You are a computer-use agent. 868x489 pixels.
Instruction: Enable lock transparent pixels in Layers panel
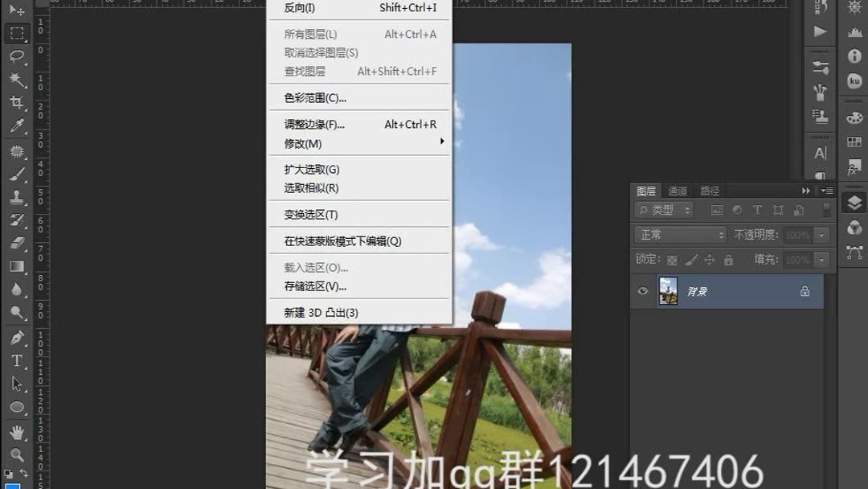672,261
